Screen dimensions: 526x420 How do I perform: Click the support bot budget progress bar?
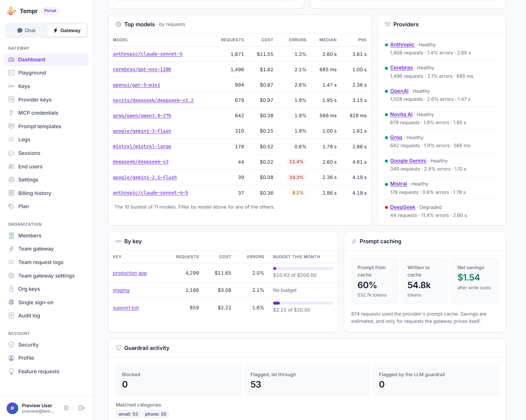[x=303, y=303]
